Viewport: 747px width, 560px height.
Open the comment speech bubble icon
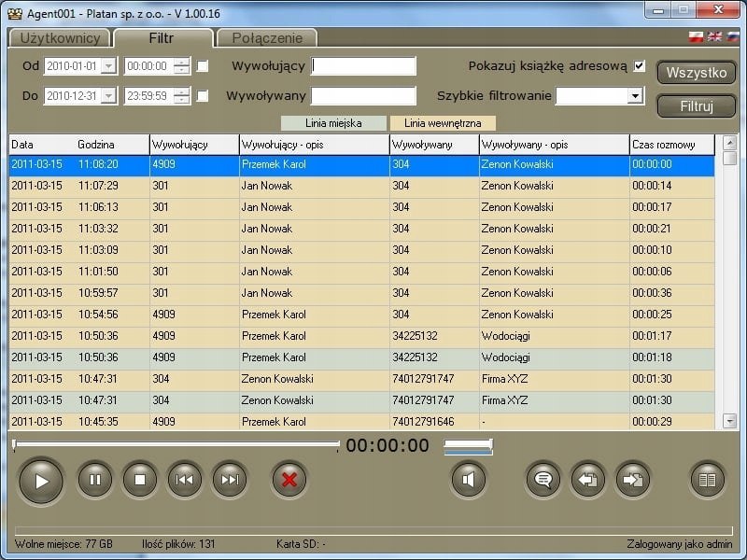click(543, 480)
